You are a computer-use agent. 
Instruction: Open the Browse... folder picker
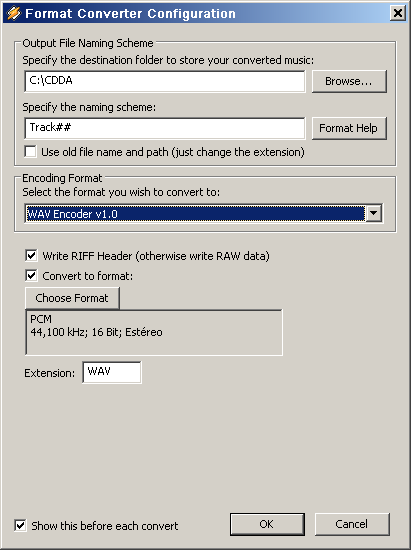[349, 81]
